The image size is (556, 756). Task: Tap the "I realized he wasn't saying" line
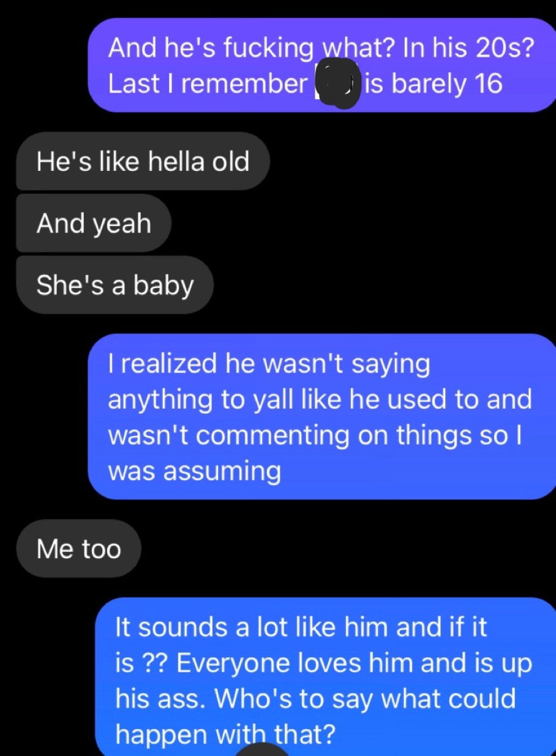click(269, 366)
